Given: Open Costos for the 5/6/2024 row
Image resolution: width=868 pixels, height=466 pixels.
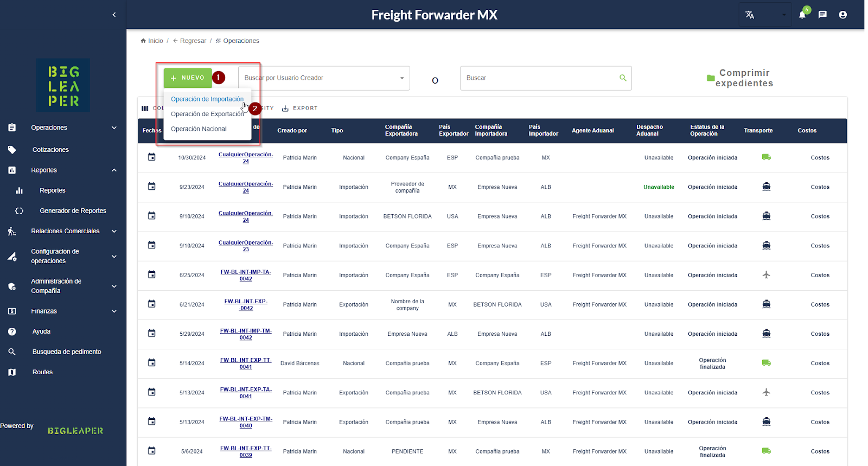Looking at the screenshot, I should [x=820, y=451].
